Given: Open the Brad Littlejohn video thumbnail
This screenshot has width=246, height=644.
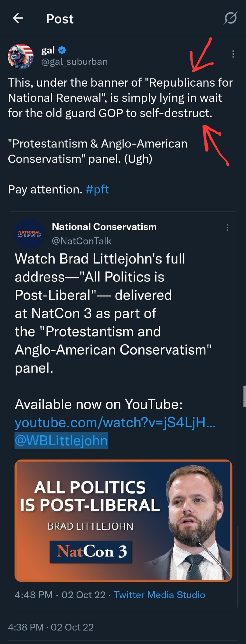Looking at the screenshot, I should (123, 520).
